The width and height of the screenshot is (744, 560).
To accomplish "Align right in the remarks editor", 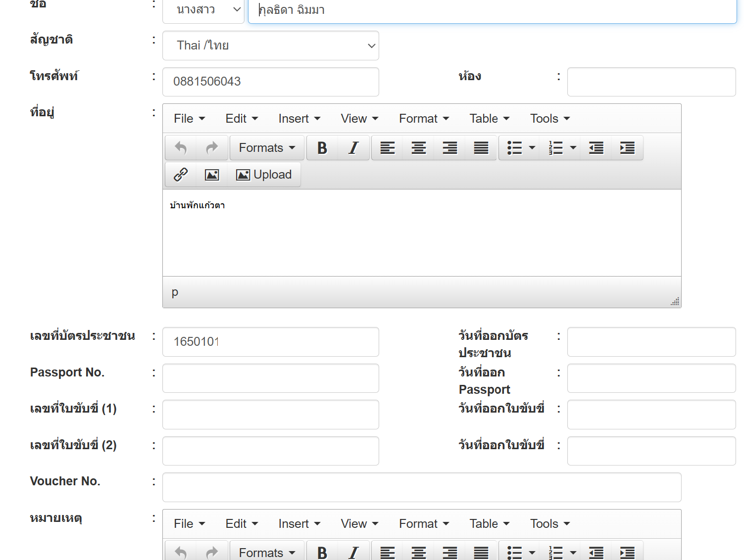I will [450, 552].
